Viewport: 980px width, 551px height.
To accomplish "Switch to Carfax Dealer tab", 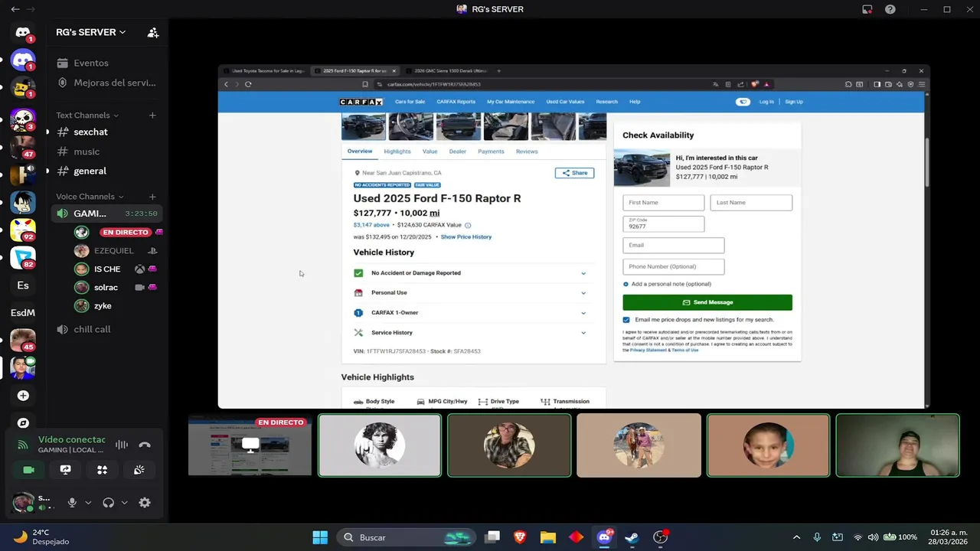I will coord(458,152).
